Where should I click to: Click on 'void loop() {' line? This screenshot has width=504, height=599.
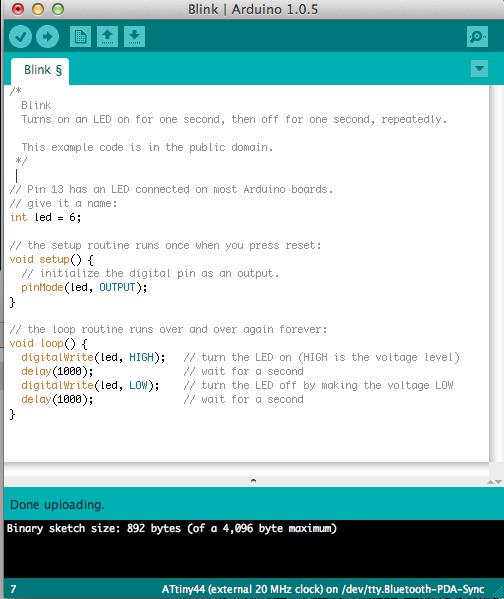pos(49,343)
